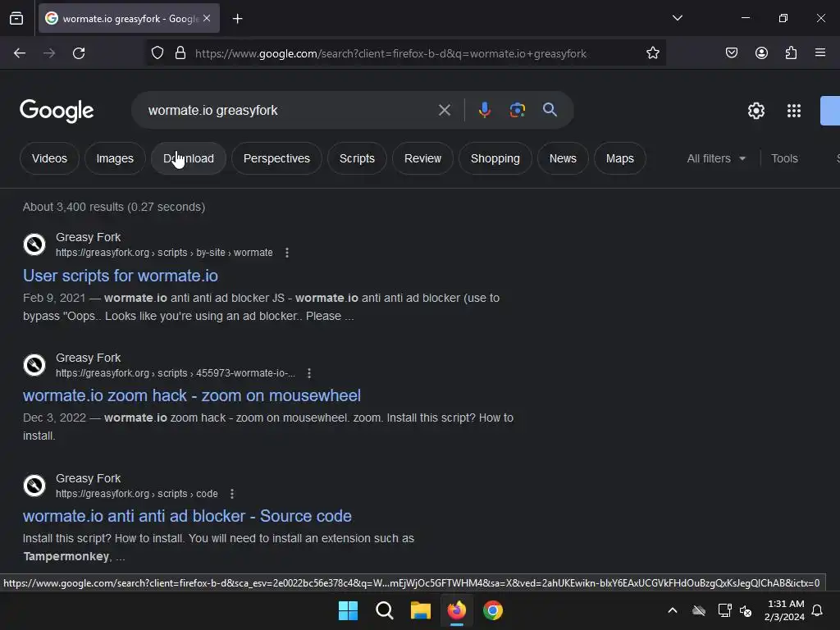The height and width of the screenshot is (630, 840).
Task: Open Firefox application hamburger menu
Action: coord(820,53)
